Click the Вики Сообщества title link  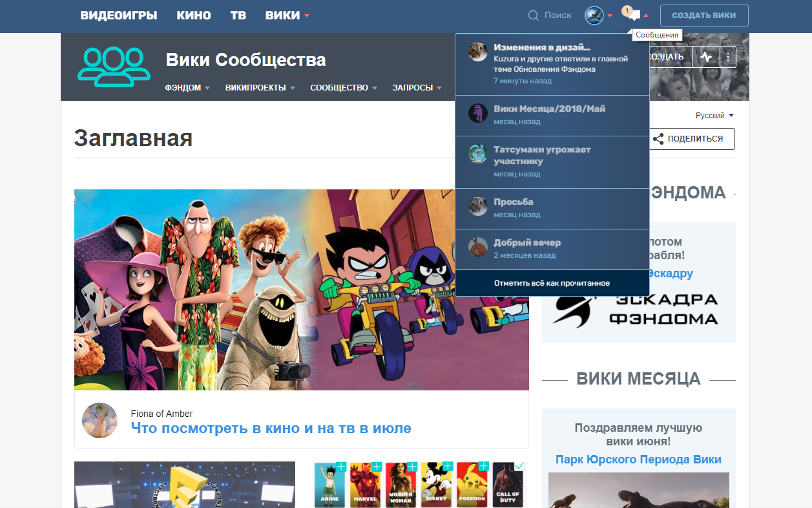coord(246,60)
